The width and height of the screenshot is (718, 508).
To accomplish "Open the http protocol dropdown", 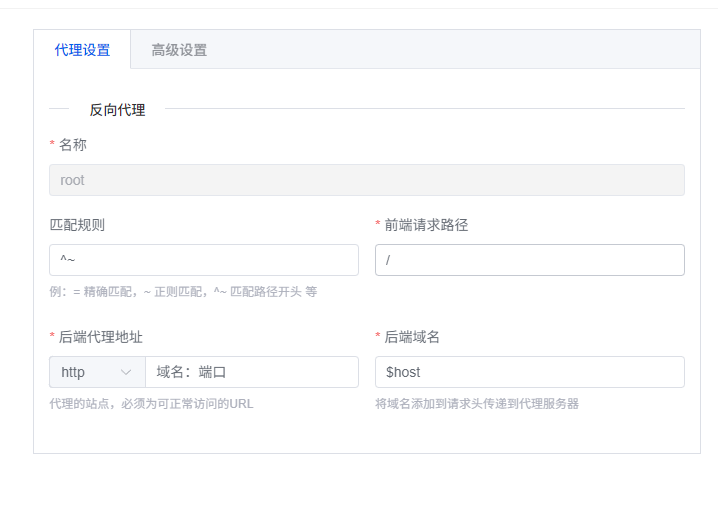I will pyautogui.click(x=97, y=372).
